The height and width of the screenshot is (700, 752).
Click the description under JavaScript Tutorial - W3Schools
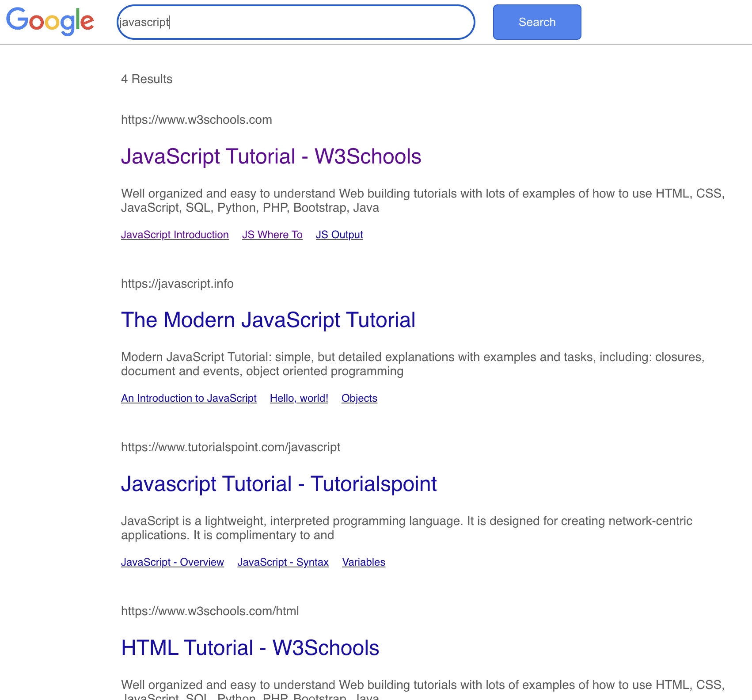pos(423,201)
